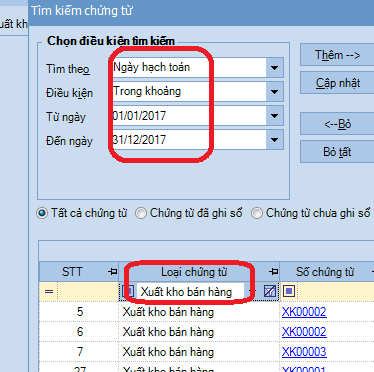
Task: Click 'Xuất kho bán hàng' filter value box
Action: [x=190, y=292]
